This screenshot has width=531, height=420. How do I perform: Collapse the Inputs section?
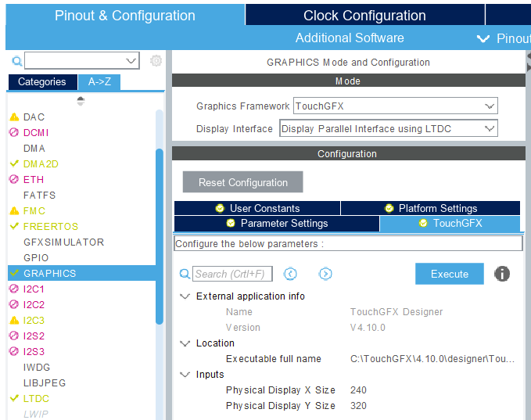pos(185,375)
